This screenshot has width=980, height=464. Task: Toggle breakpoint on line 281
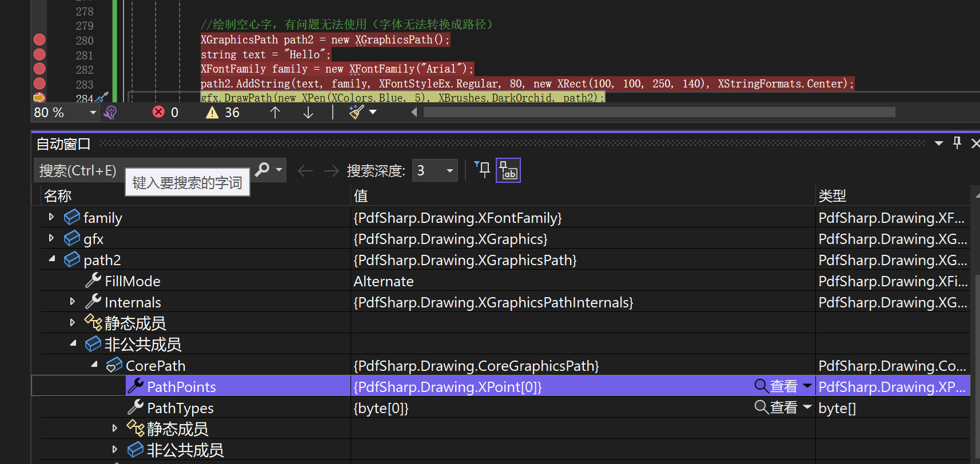(39, 54)
